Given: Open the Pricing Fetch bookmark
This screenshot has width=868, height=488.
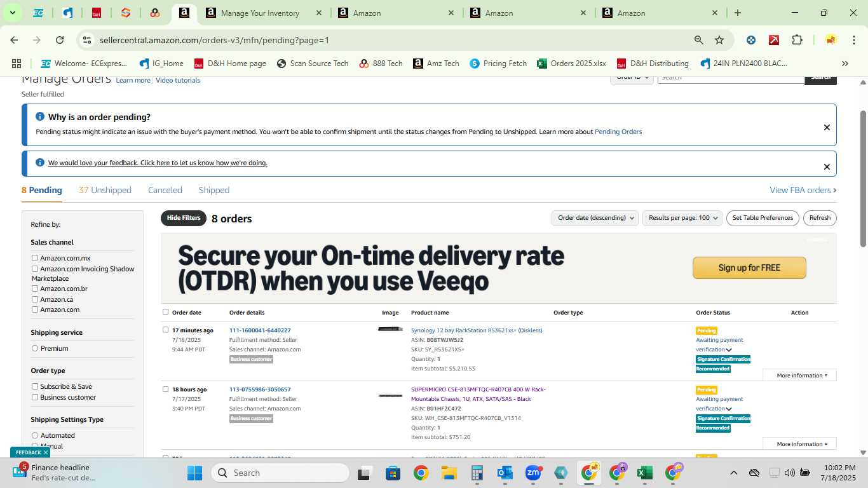Looking at the screenshot, I should pyautogui.click(x=498, y=64).
